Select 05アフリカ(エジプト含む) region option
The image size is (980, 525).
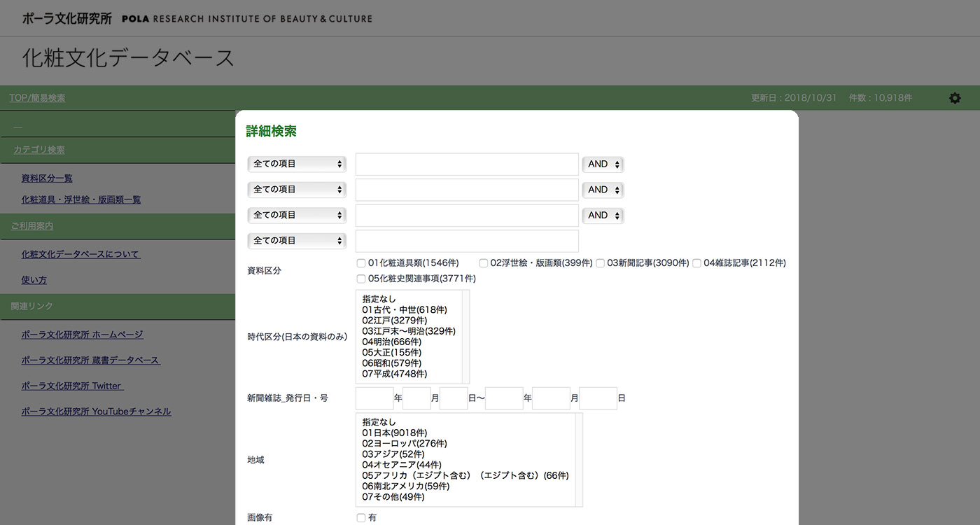(465, 476)
